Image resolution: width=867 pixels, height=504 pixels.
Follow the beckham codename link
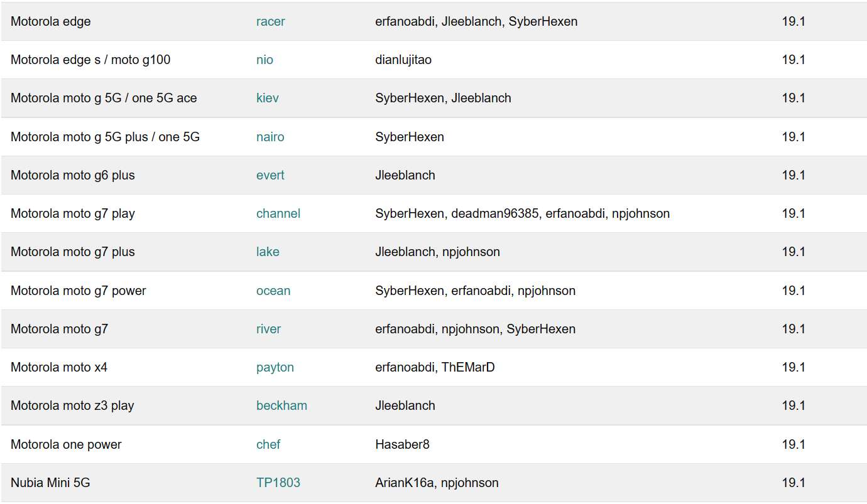point(281,405)
